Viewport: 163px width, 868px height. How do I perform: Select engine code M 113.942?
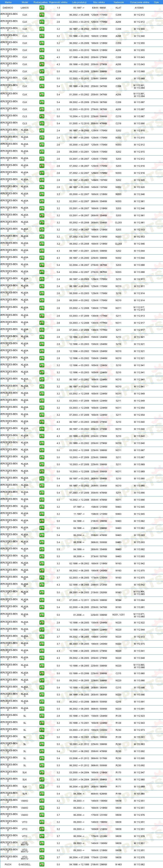click(x=139, y=585)
